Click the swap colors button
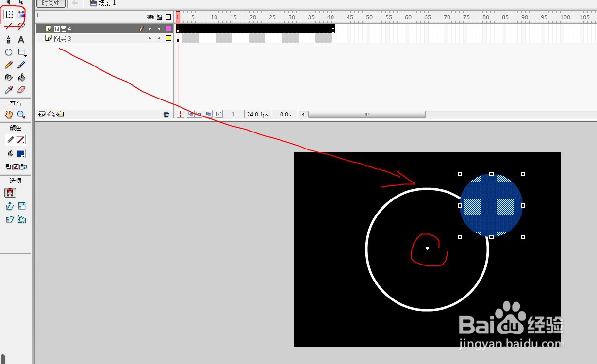 pos(23,166)
